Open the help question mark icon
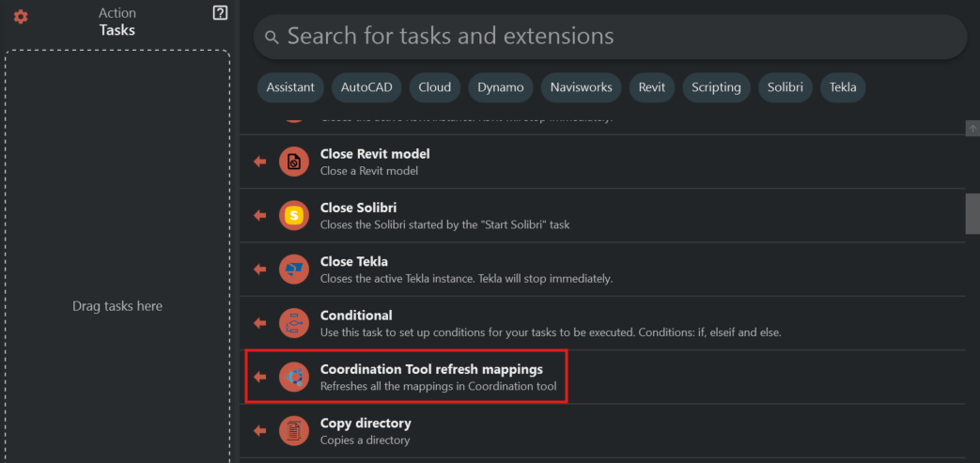 coord(220,12)
